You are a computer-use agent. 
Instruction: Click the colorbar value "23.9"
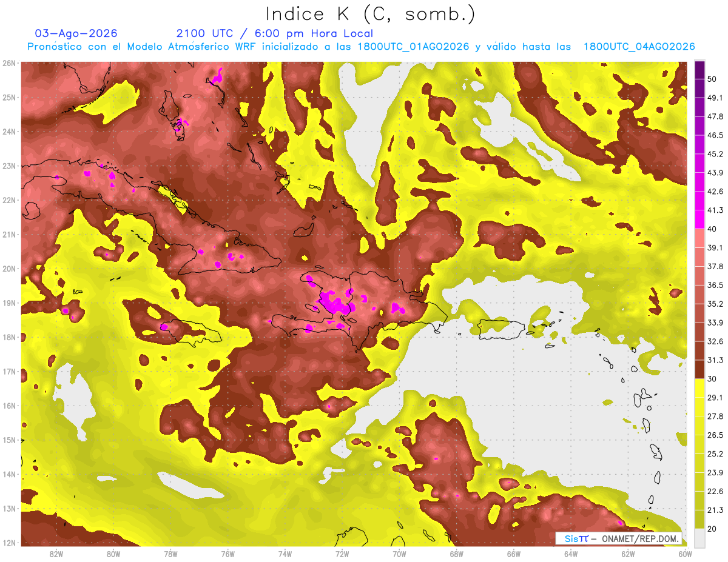click(715, 472)
